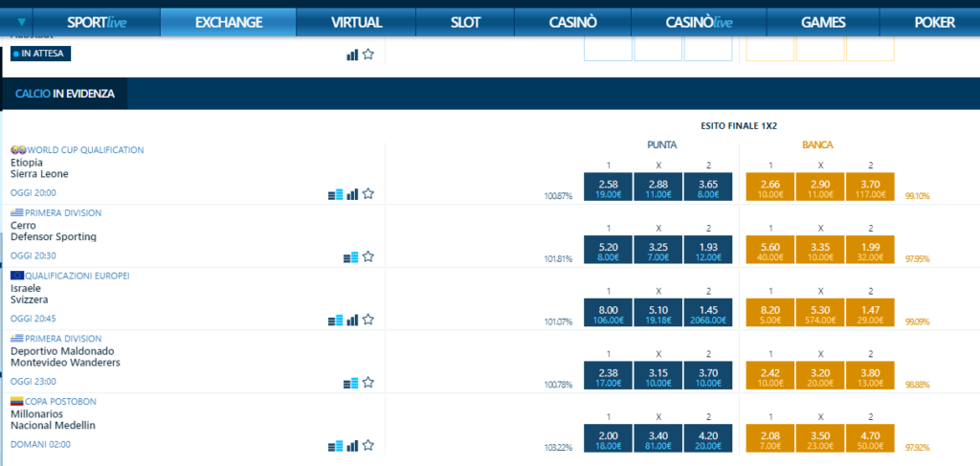The width and height of the screenshot is (980, 466).
Task: Lay Defensor Sporting at odds 1.99
Action: click(x=870, y=251)
